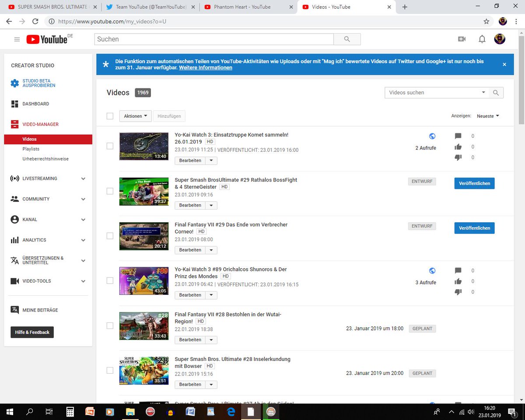
Task: Check the Yo-Kai Watch 3 Einsatztruppe Komet video
Action: coord(110,146)
